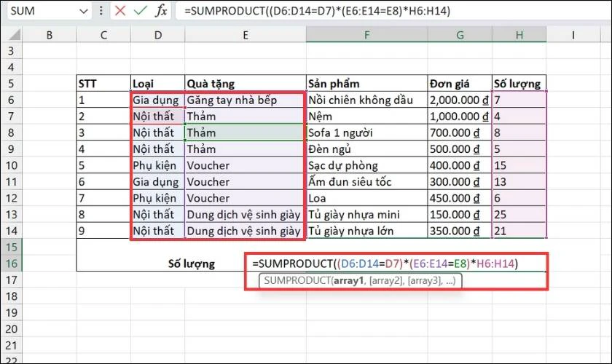Select row 16 header
This screenshot has width=612, height=364.
[11, 264]
